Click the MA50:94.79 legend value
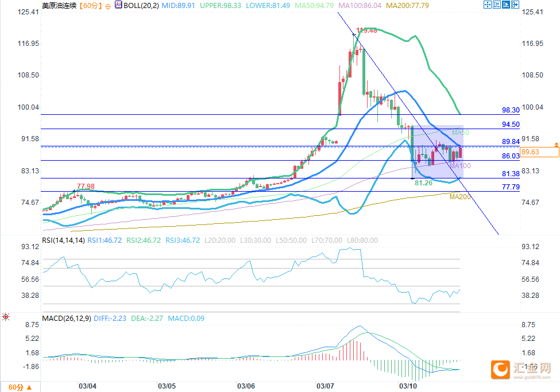Image resolution: width=560 pixels, height=392 pixels. [314, 6]
